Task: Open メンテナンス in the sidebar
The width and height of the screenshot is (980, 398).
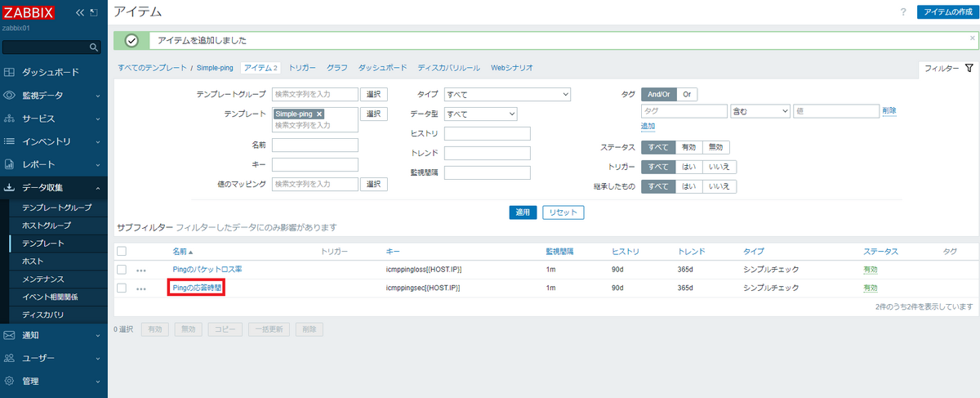Action: click(x=43, y=279)
